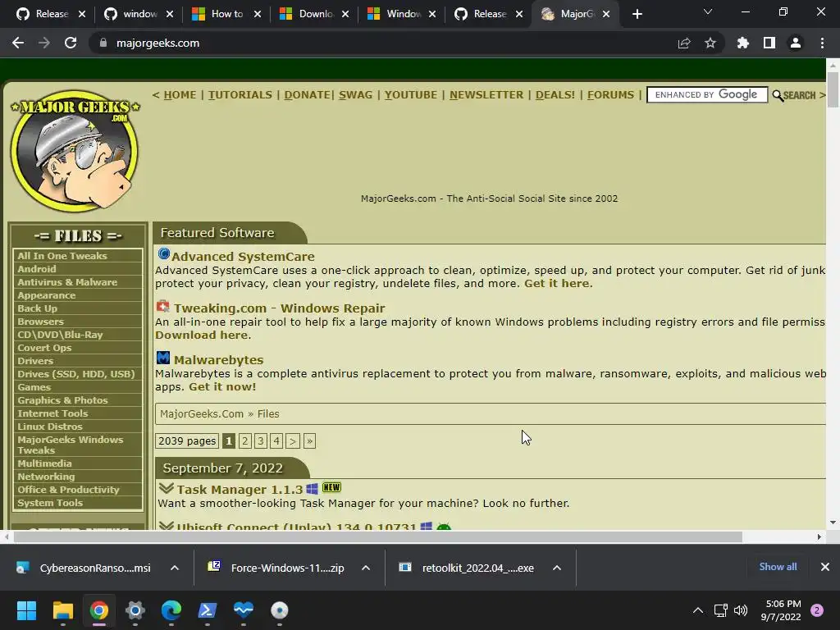Close the downloads bar

tap(825, 567)
